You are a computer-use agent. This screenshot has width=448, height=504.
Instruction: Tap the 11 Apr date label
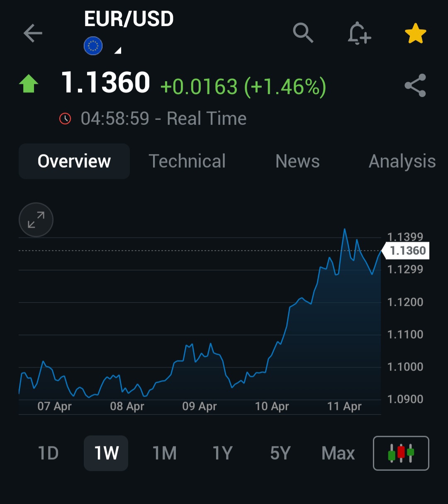[344, 407]
